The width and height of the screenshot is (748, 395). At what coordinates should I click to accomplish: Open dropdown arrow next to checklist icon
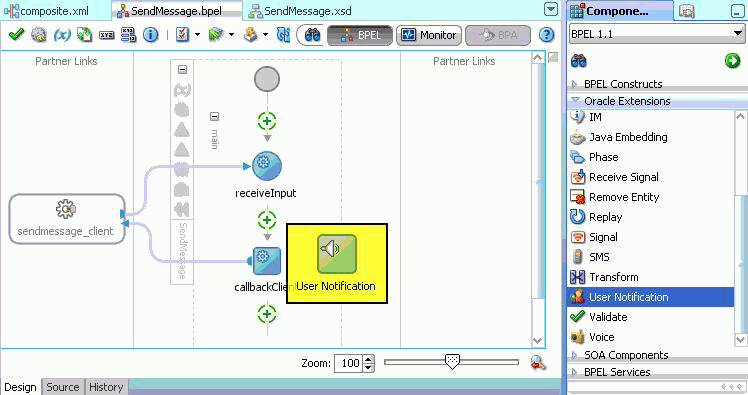coord(197,35)
